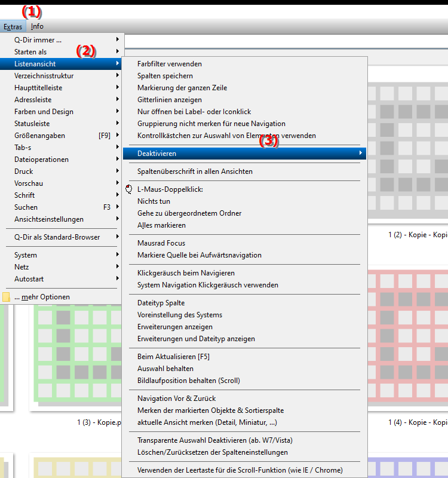Open the Autostart submenu

point(61,279)
